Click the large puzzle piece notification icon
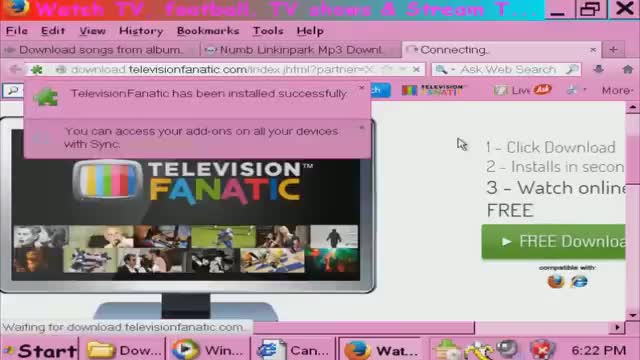This screenshot has height=360, width=640. tap(46, 97)
